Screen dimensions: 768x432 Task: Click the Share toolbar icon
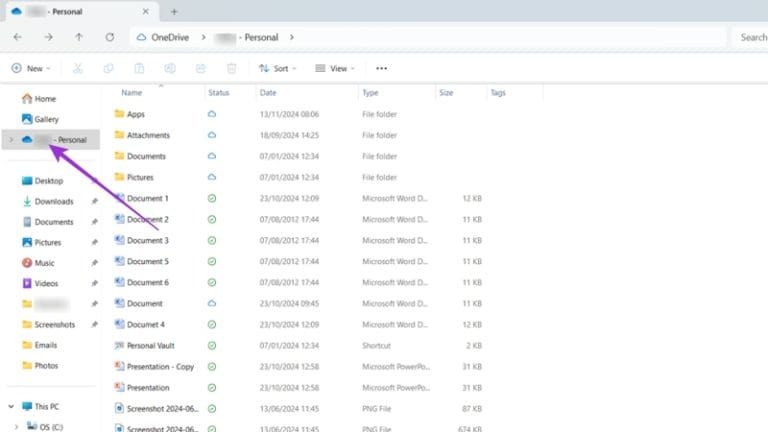[x=201, y=69]
